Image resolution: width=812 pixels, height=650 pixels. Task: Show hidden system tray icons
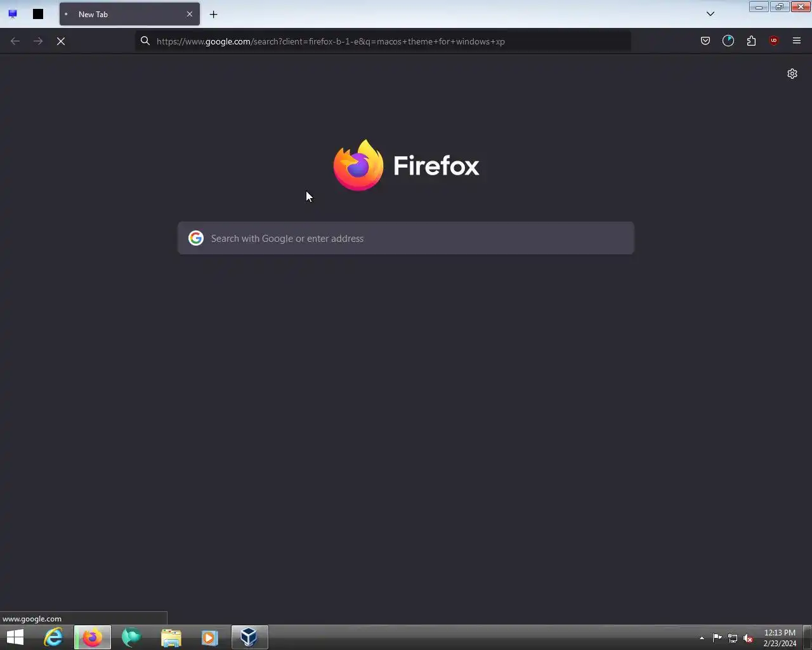702,638
